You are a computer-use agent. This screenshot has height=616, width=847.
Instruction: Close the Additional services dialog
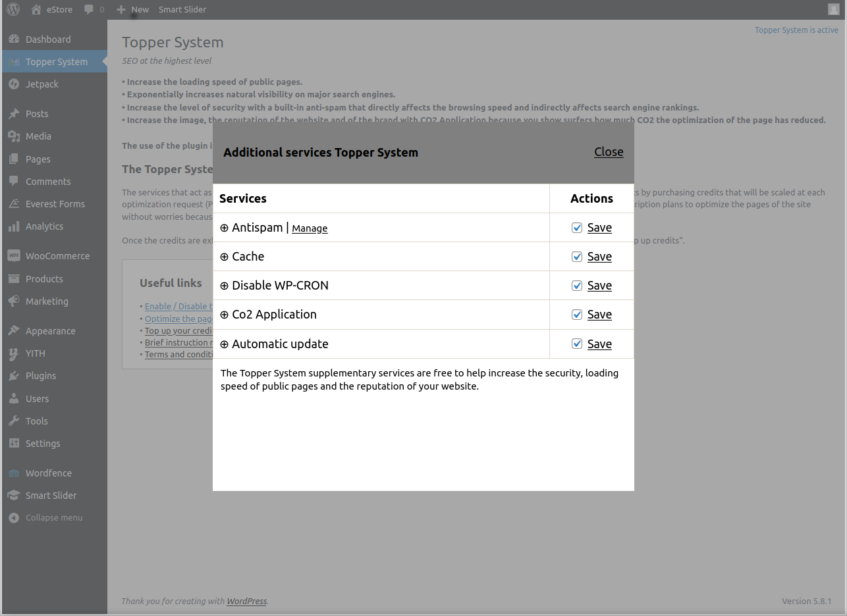coord(609,152)
